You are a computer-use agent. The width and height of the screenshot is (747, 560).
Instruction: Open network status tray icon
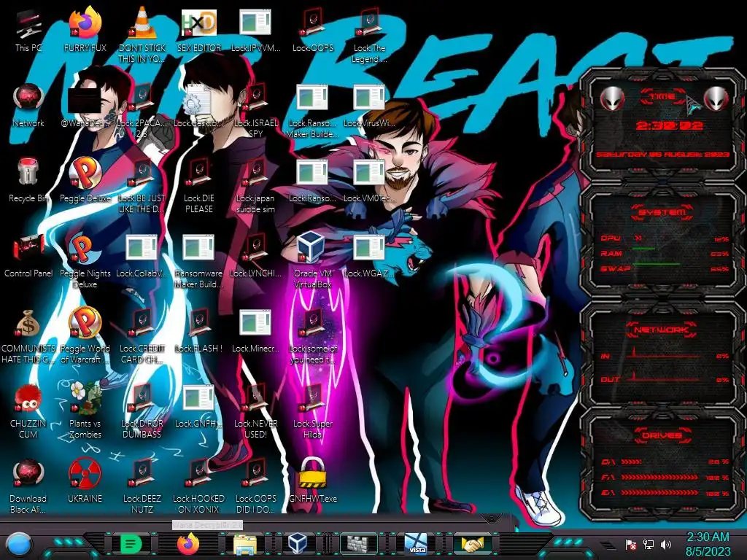point(648,545)
